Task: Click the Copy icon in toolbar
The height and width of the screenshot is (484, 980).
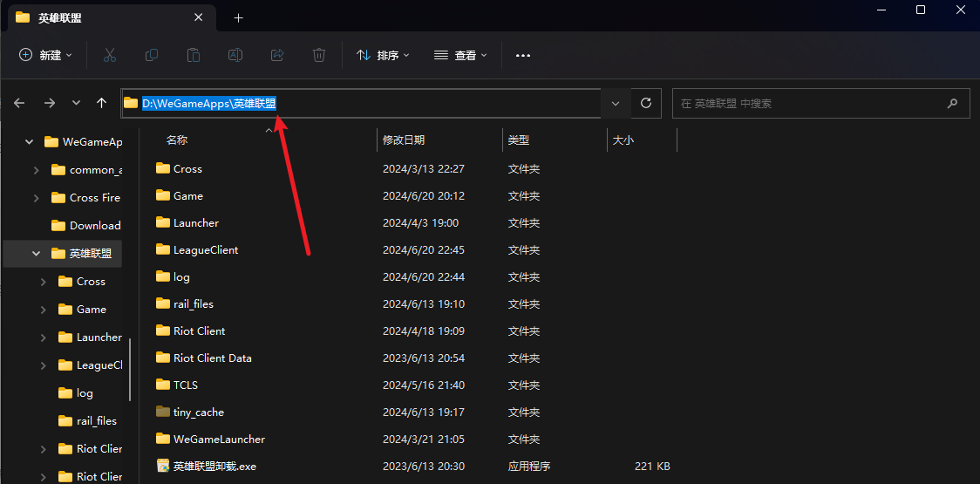Action: tap(151, 55)
